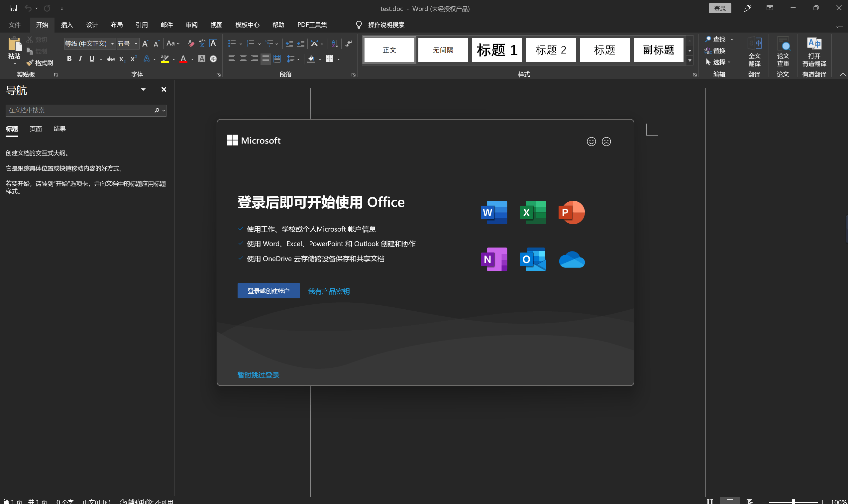The image size is (848, 504).
Task: Open the 插入 ribbon tab
Action: [67, 25]
